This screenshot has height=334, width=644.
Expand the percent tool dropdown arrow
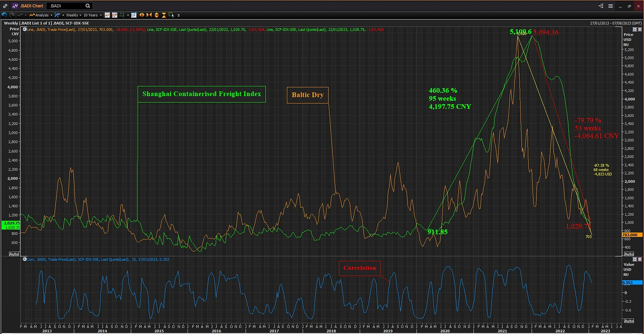coord(63,15)
